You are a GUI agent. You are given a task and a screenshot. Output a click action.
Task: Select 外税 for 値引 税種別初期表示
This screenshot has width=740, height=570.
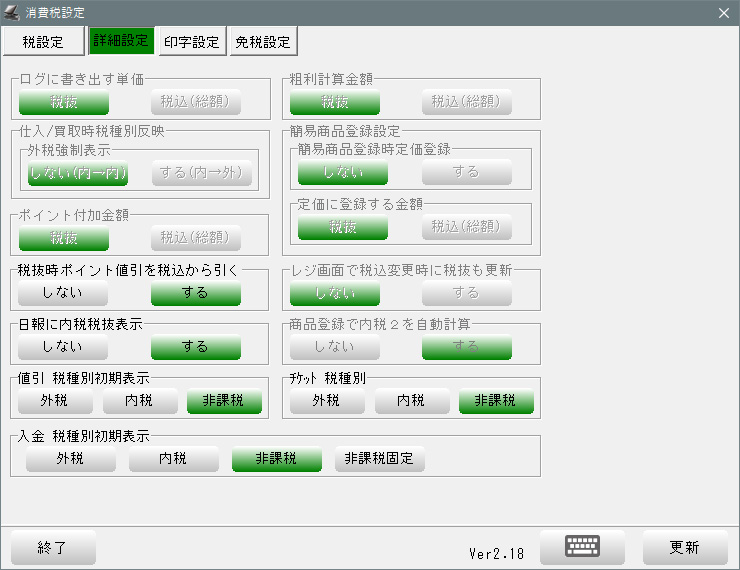pos(55,401)
